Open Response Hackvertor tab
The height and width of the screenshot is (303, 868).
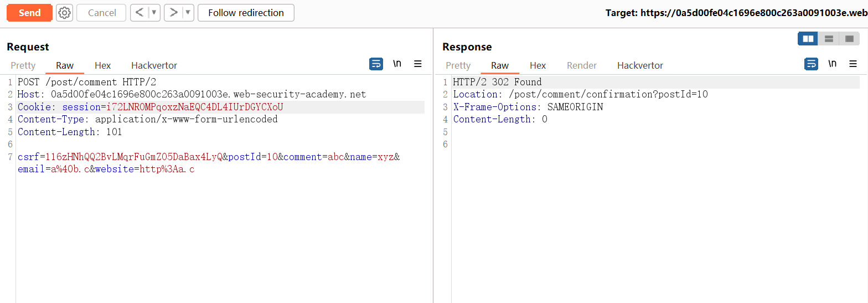coord(640,65)
